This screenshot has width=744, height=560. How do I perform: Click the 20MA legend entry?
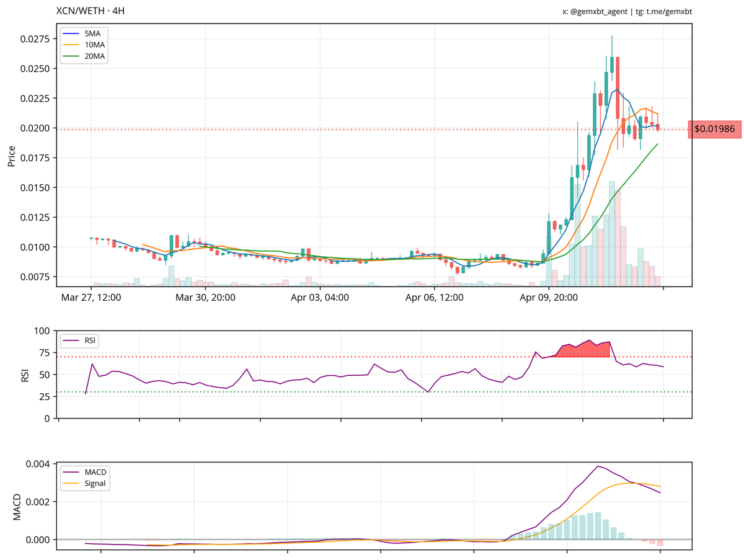85,56
